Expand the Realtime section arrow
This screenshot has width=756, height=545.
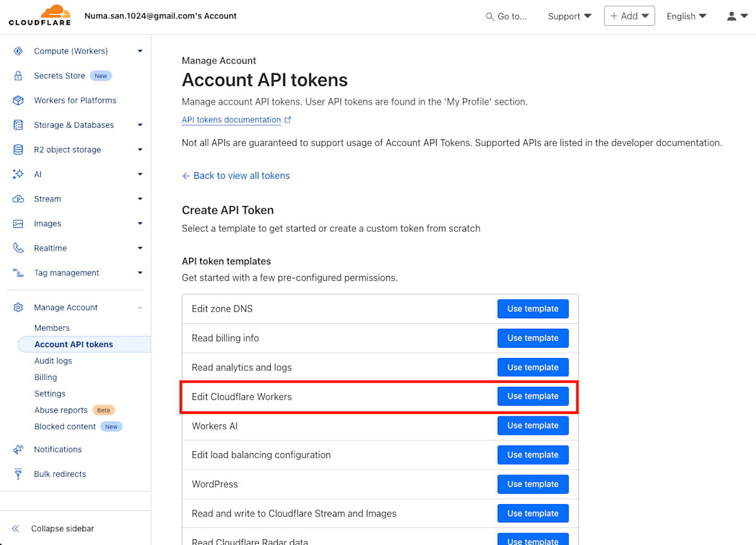click(x=140, y=248)
